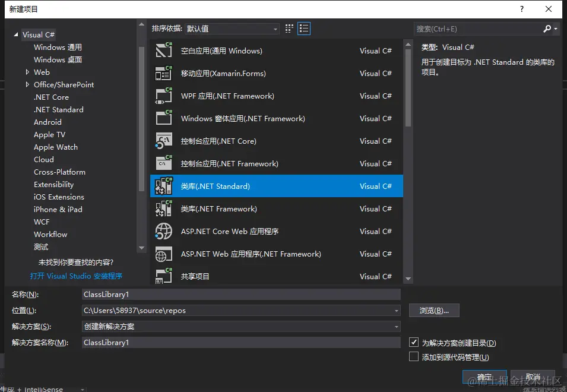
Task: Click the search magnifier icon
Action: [x=547, y=29]
